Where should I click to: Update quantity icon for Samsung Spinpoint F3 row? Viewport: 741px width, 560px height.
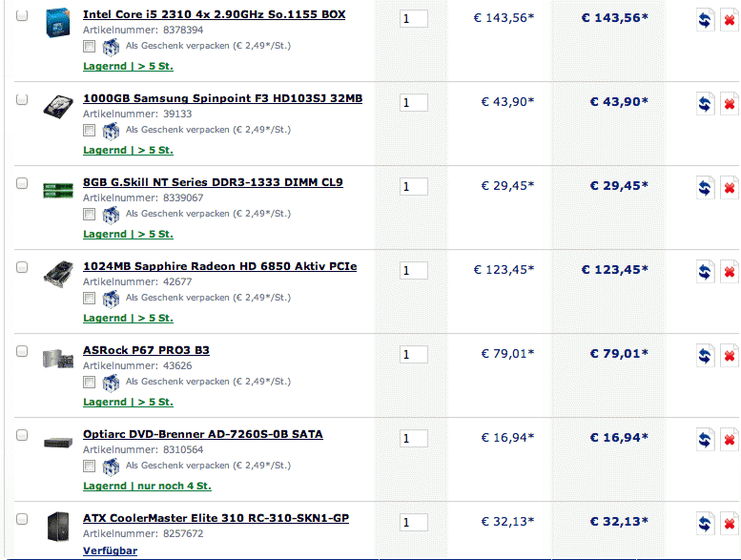coord(705,104)
